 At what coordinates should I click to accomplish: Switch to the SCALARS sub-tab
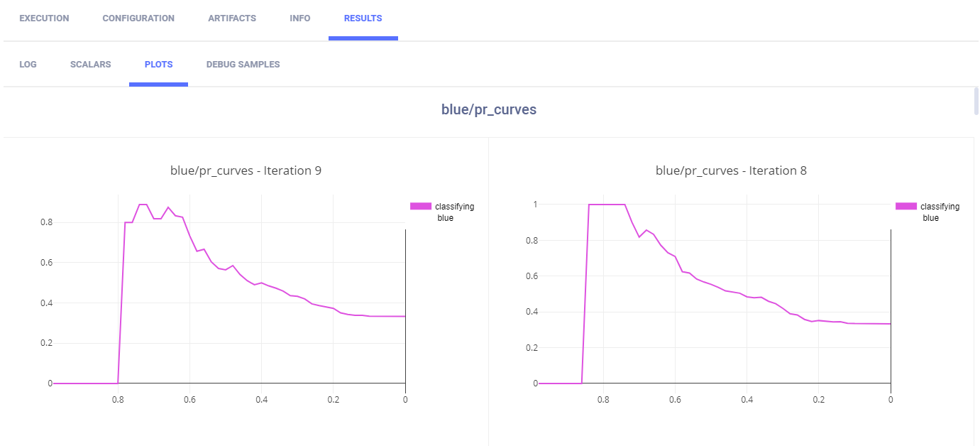[91, 65]
